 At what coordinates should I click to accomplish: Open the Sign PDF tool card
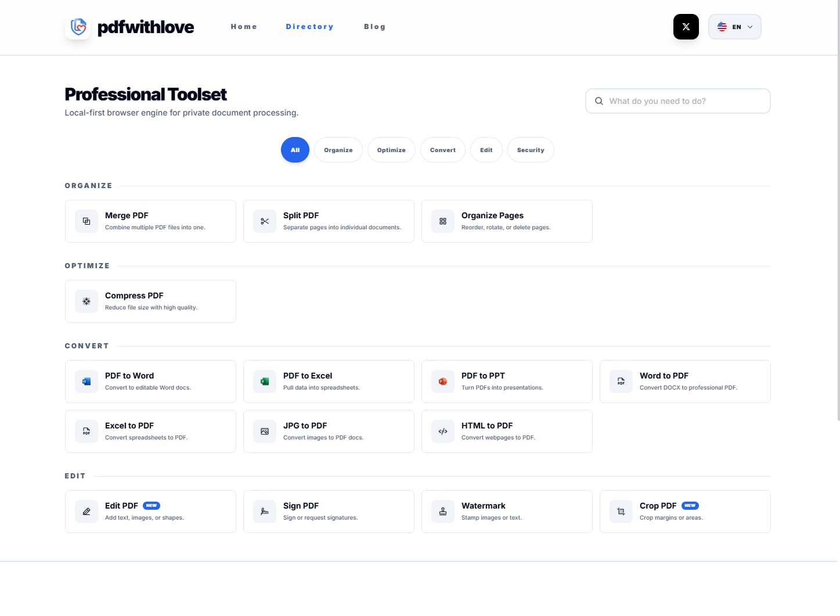[329, 511]
